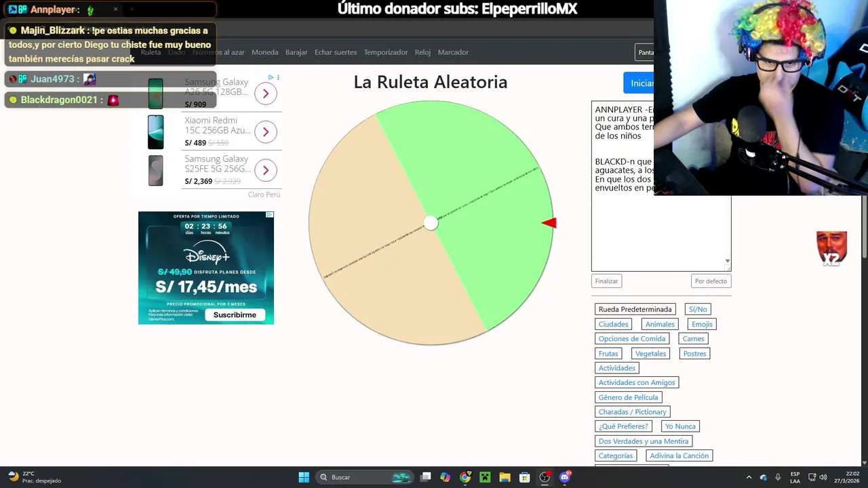Screen dimensions: 868x488
Task: Select the Yo Nunca preset
Action: [680, 426]
